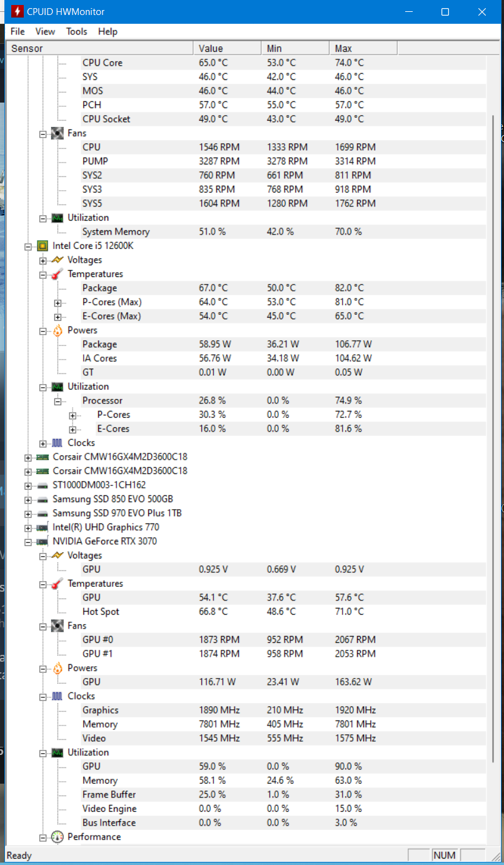Click the thermometer icon next to GPU Temperatures
This screenshot has height=865, width=504.
(x=58, y=584)
